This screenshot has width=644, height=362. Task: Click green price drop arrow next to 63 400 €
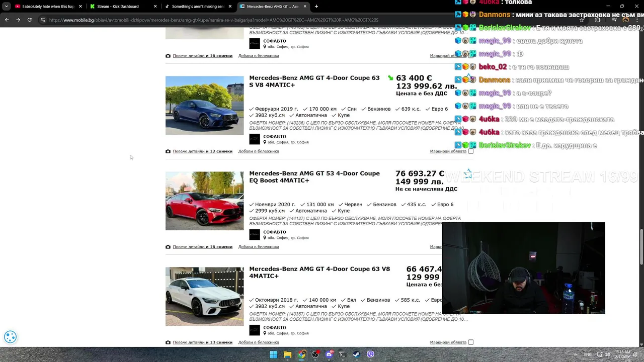pyautogui.click(x=390, y=78)
